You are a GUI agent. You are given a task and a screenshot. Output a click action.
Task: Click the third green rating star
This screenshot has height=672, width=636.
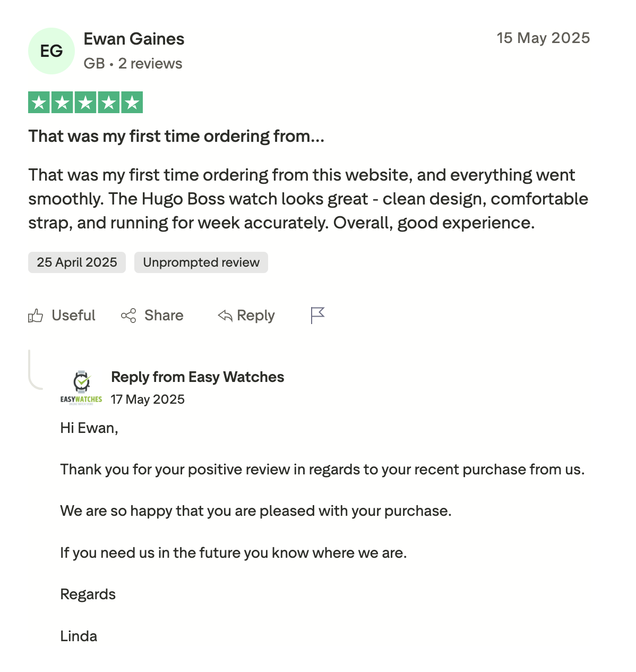pos(85,103)
